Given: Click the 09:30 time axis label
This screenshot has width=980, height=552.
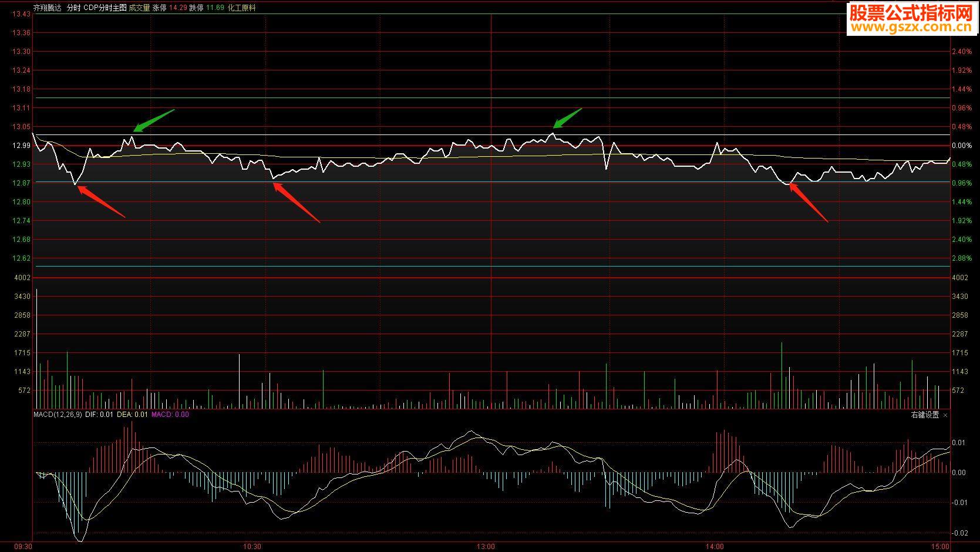Looking at the screenshot, I should pos(23,547).
